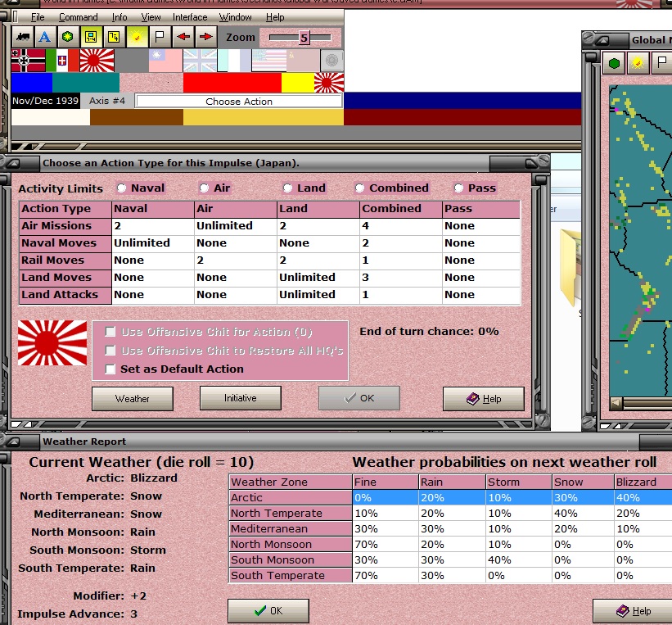Select the Italian flag in the country row

tap(62, 60)
